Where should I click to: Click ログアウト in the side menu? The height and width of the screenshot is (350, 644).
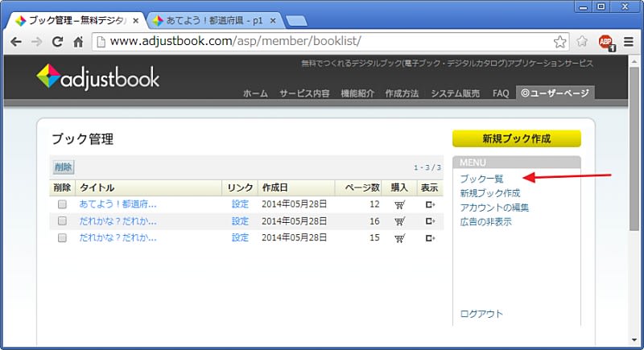[x=481, y=314]
